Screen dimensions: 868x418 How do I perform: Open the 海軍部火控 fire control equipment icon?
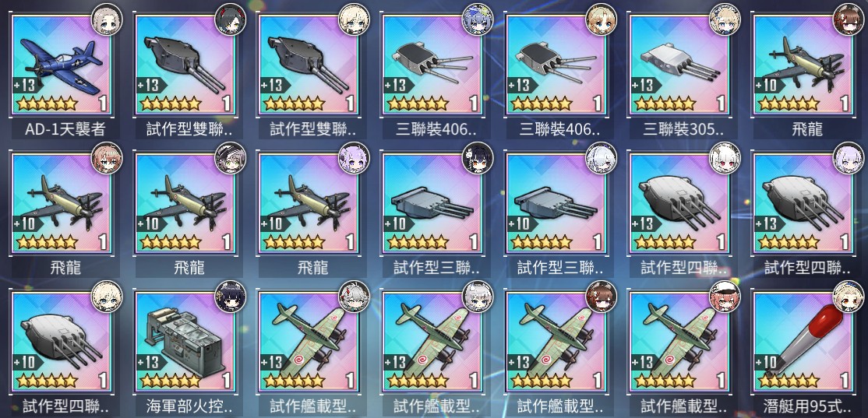tap(185, 342)
